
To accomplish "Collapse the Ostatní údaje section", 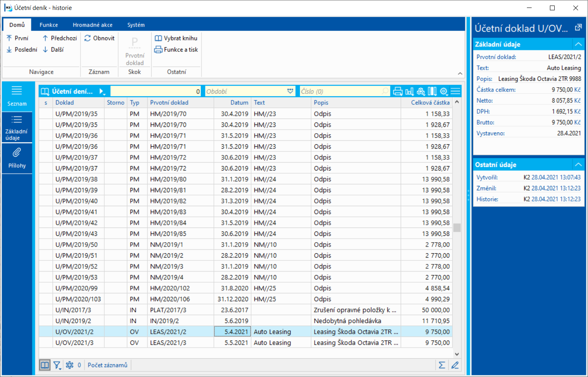I will pos(578,165).
